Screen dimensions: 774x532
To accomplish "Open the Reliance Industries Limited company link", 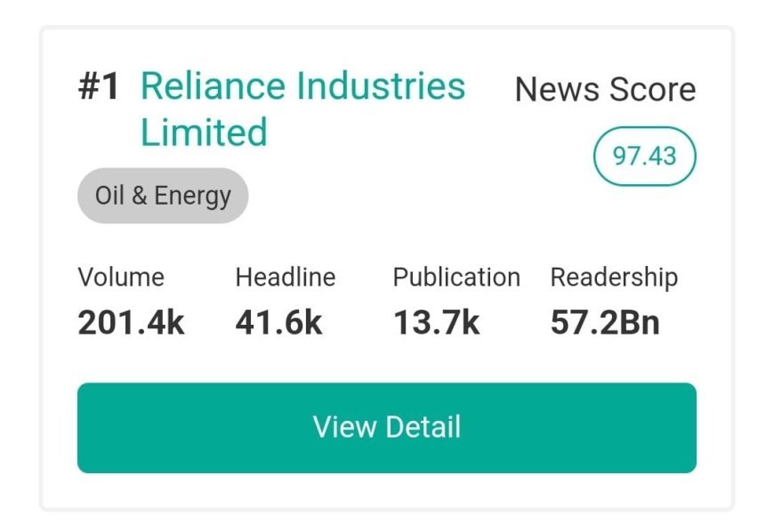I will [x=302, y=109].
